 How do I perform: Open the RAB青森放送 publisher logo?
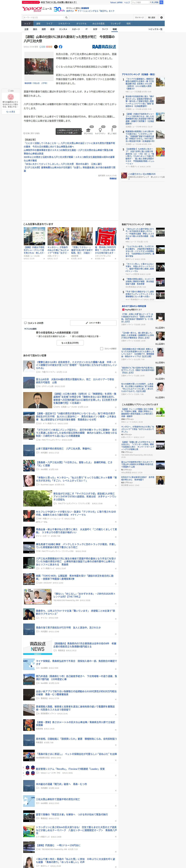[x=104, y=47]
